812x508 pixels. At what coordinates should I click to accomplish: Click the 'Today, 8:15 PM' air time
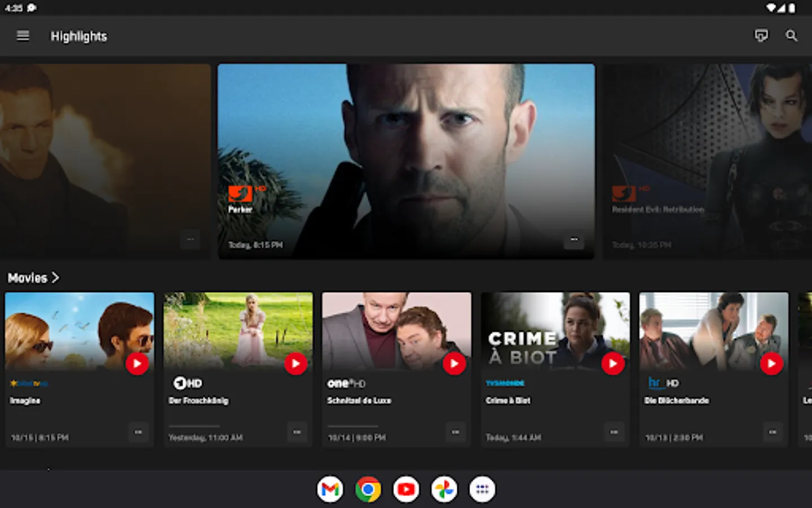(x=255, y=245)
